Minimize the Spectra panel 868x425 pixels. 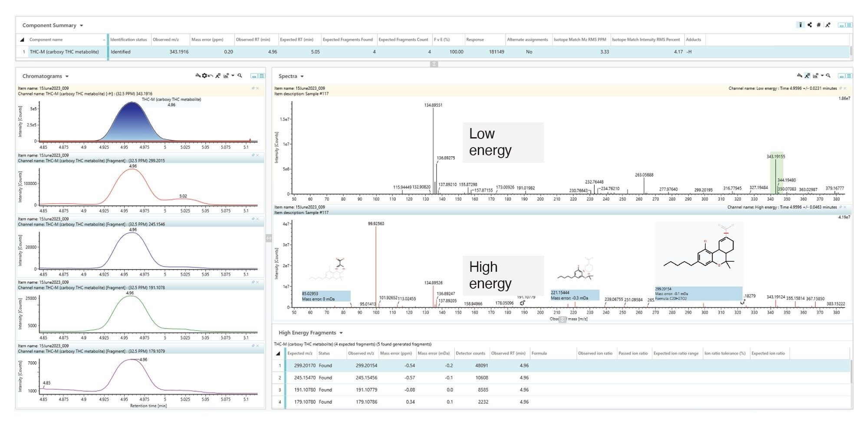click(x=842, y=76)
